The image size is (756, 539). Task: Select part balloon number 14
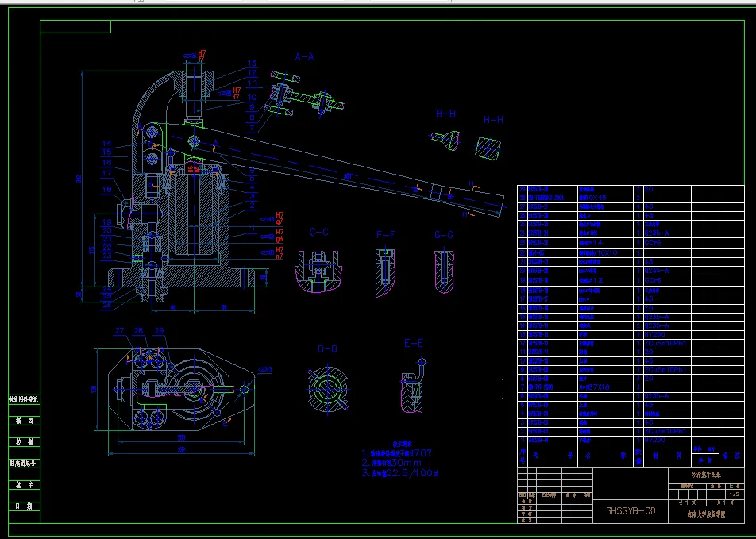106,143
